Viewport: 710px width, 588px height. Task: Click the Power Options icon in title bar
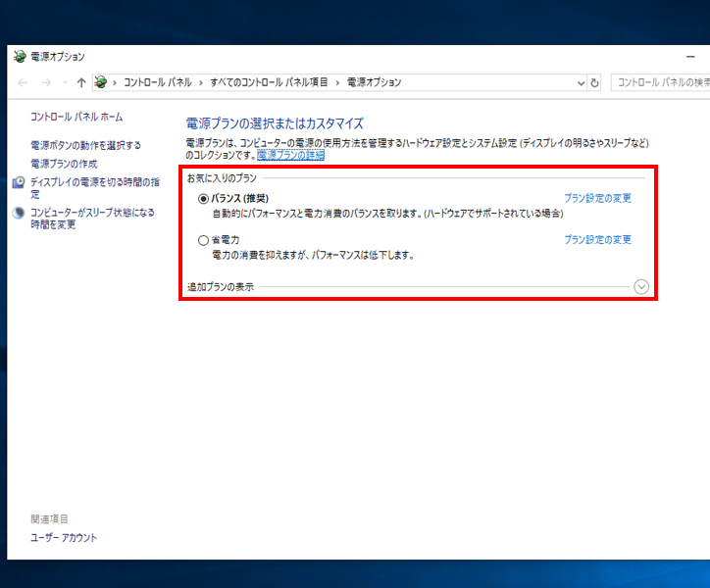(20, 57)
